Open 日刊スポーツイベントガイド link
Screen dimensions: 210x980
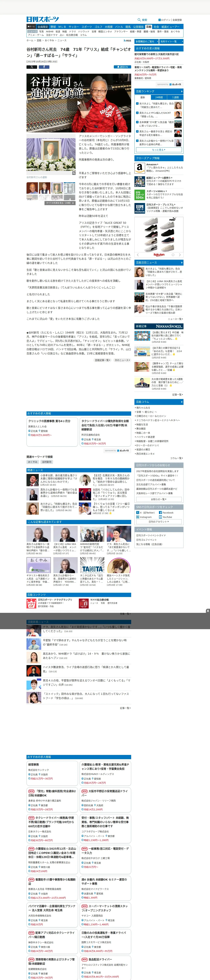coord(151,535)
